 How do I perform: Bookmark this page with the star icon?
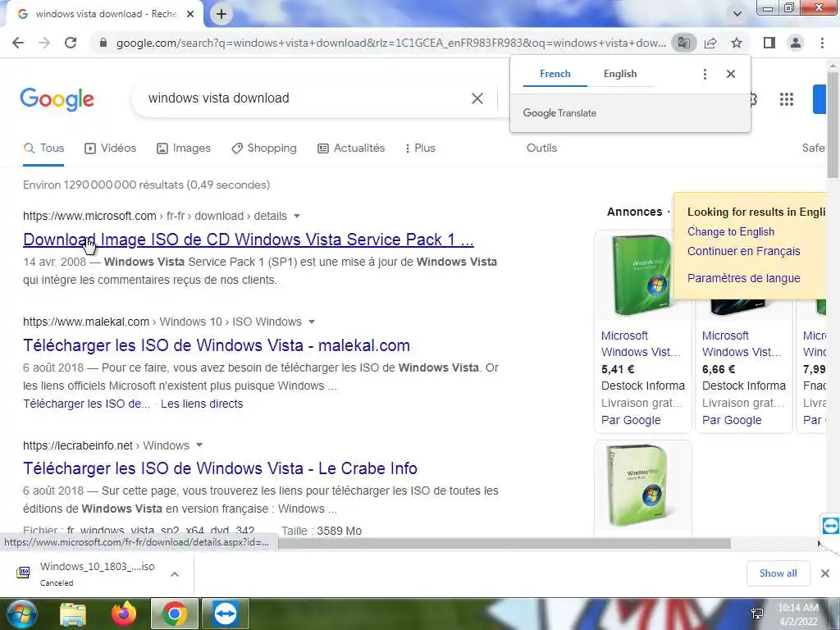737,43
